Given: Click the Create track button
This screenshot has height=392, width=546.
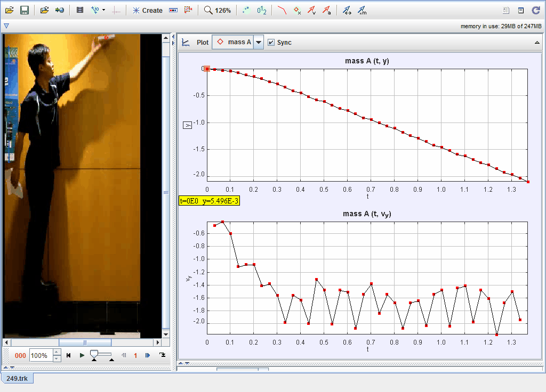Looking at the screenshot, I should [147, 10].
